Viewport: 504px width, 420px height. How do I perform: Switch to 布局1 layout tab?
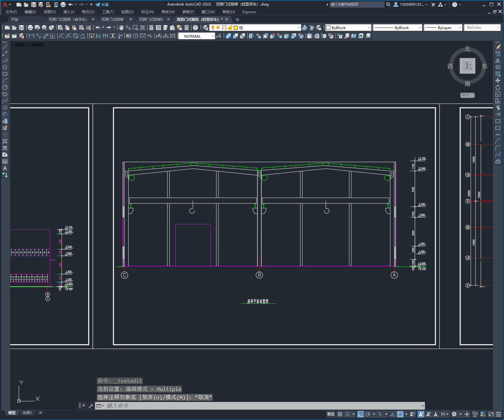pyautogui.click(x=27, y=413)
